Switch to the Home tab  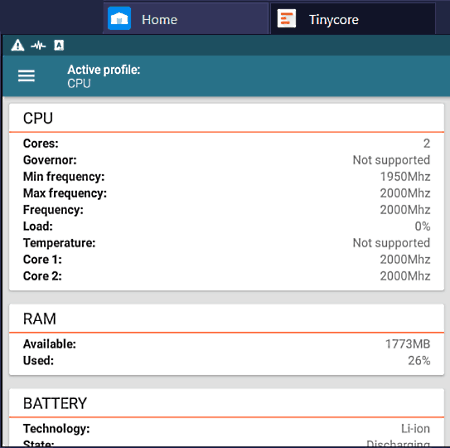tap(186, 19)
